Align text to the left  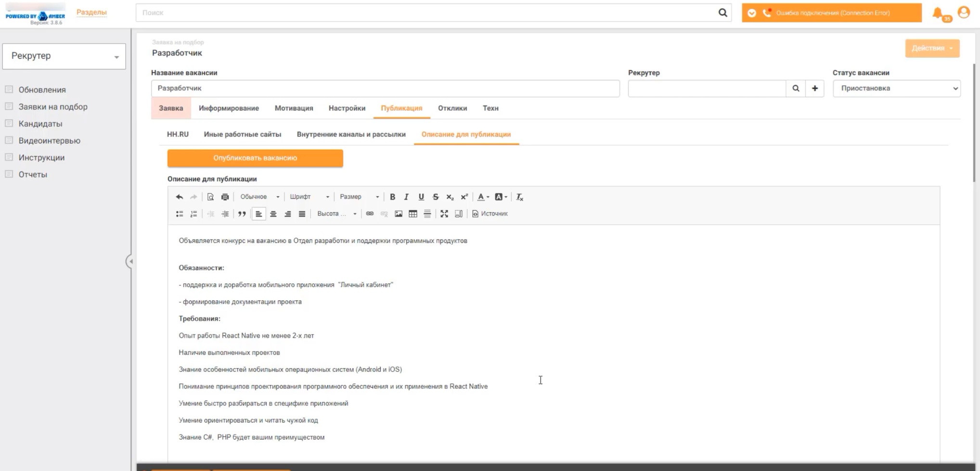pyautogui.click(x=258, y=214)
